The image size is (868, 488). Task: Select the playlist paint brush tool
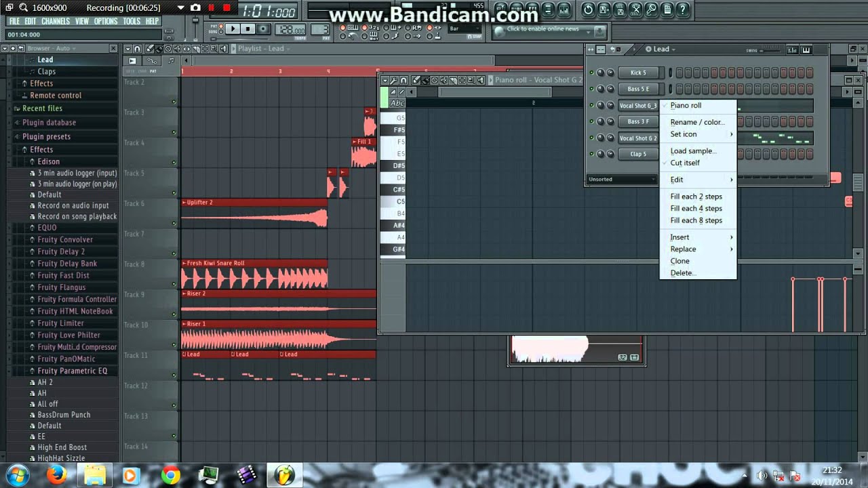click(x=159, y=49)
